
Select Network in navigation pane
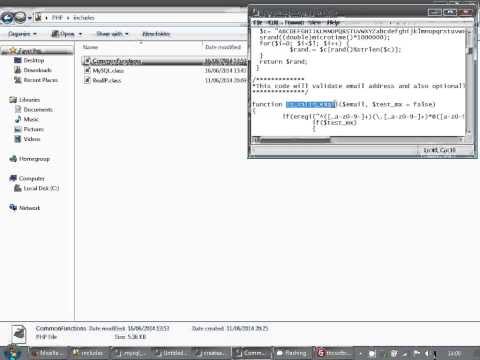(x=29, y=208)
